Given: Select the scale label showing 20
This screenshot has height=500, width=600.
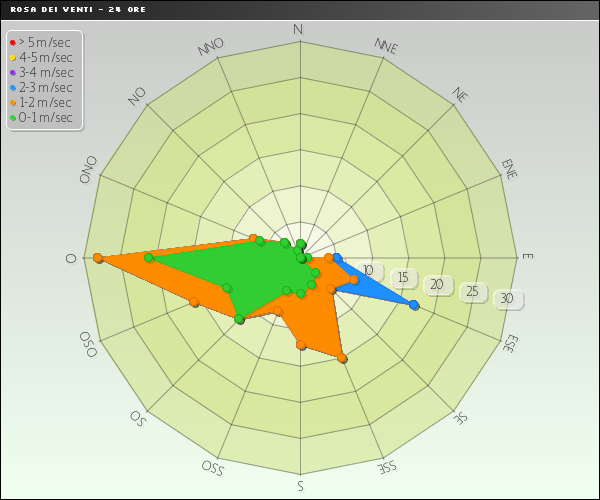Looking at the screenshot, I should 437,286.
